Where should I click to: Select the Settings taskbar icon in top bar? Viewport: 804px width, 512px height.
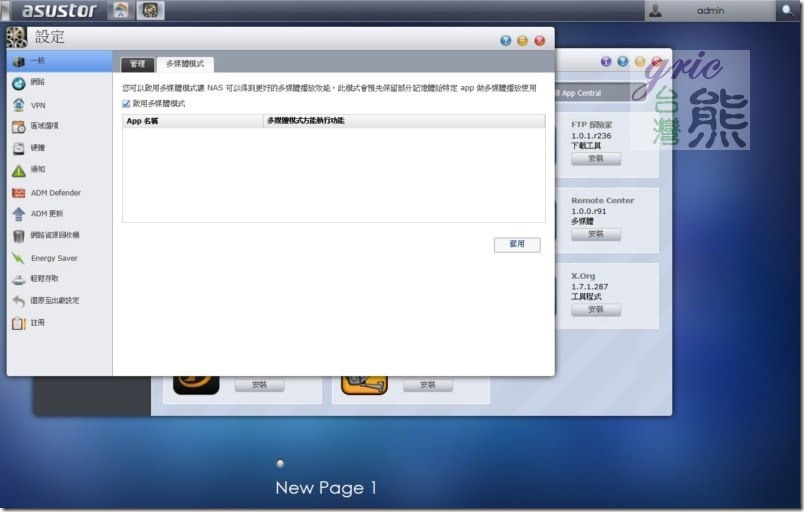150,10
